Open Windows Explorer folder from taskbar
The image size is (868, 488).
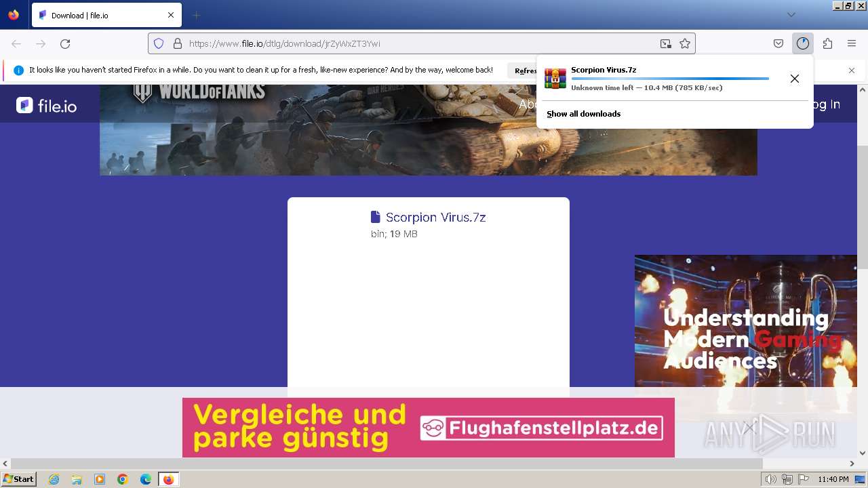pos(77,479)
